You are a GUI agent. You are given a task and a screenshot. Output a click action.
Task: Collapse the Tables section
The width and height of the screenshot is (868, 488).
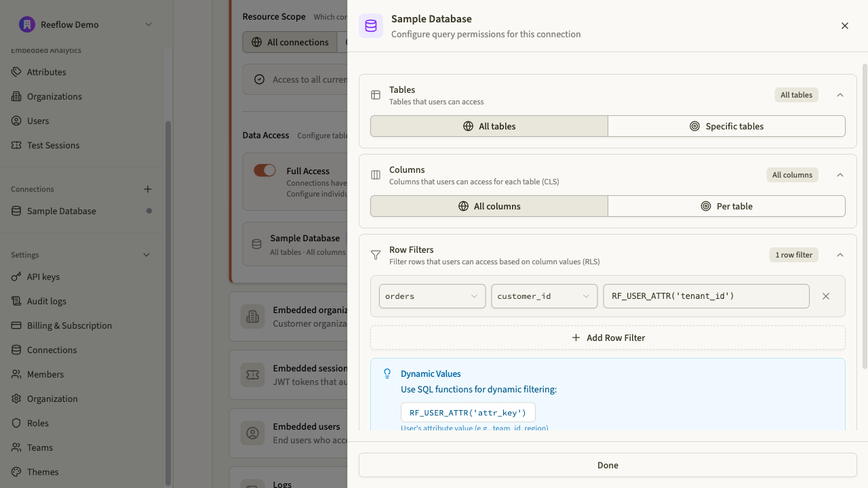pos(840,95)
